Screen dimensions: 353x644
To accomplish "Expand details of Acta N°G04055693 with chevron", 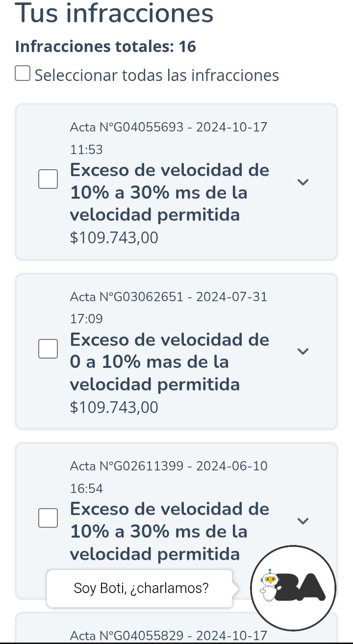I will click(x=303, y=182).
